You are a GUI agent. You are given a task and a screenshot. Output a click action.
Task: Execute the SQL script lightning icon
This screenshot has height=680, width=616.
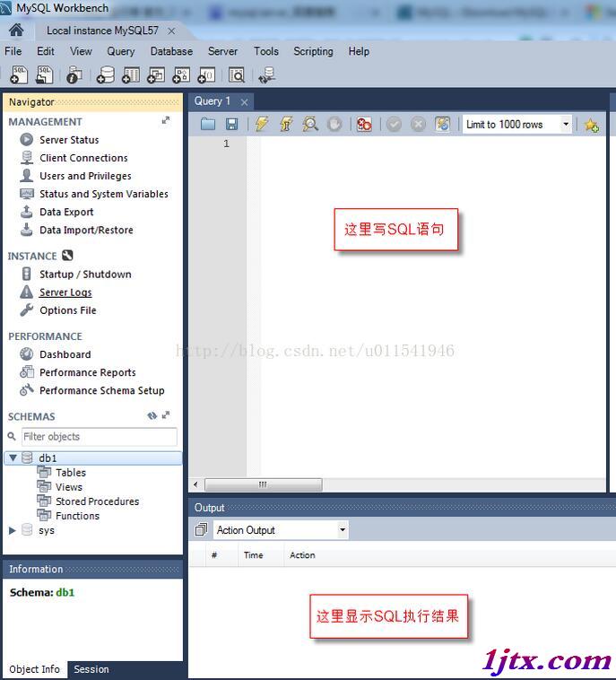(262, 124)
